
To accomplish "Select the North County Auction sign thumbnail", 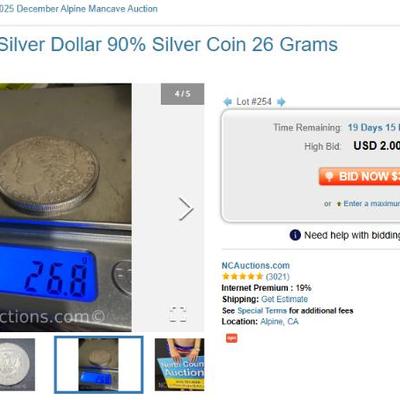I will [x=180, y=365].
